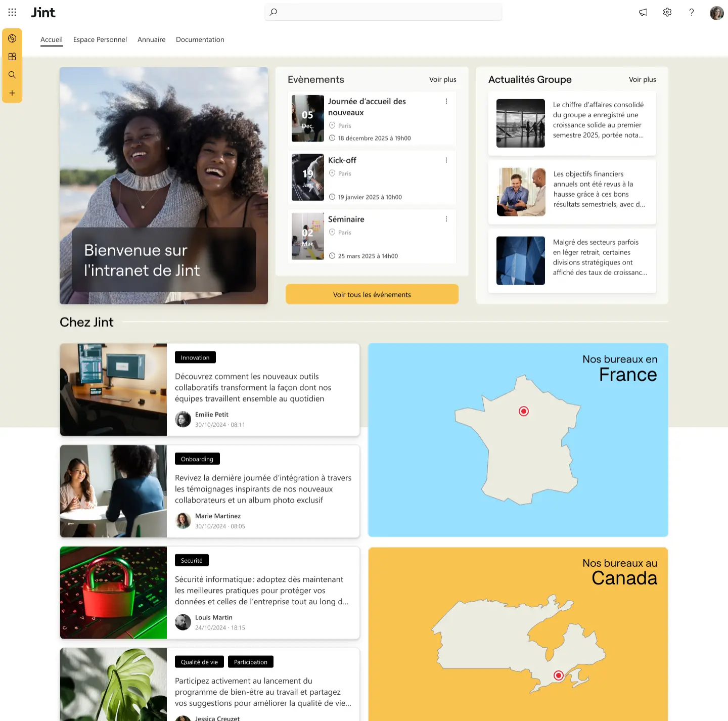Open your profile avatar picture

click(716, 12)
